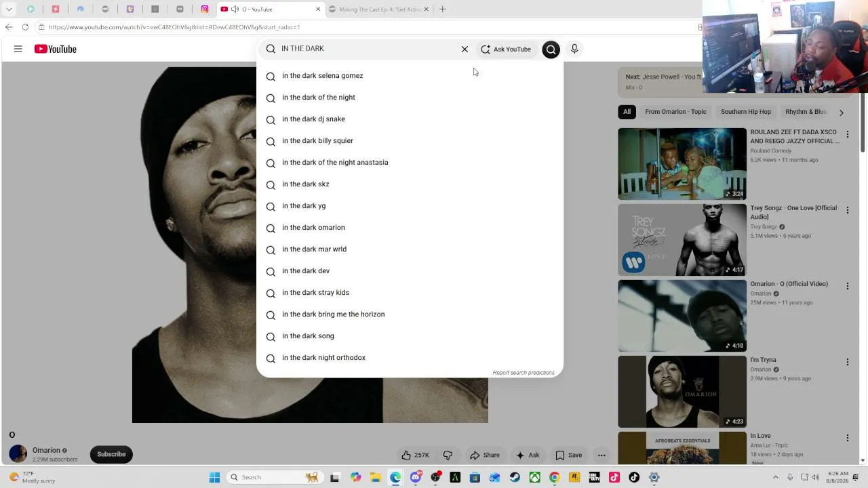Select suggestion "in the dark night orthodox"
The image size is (868, 488).
pyautogui.click(x=410, y=358)
